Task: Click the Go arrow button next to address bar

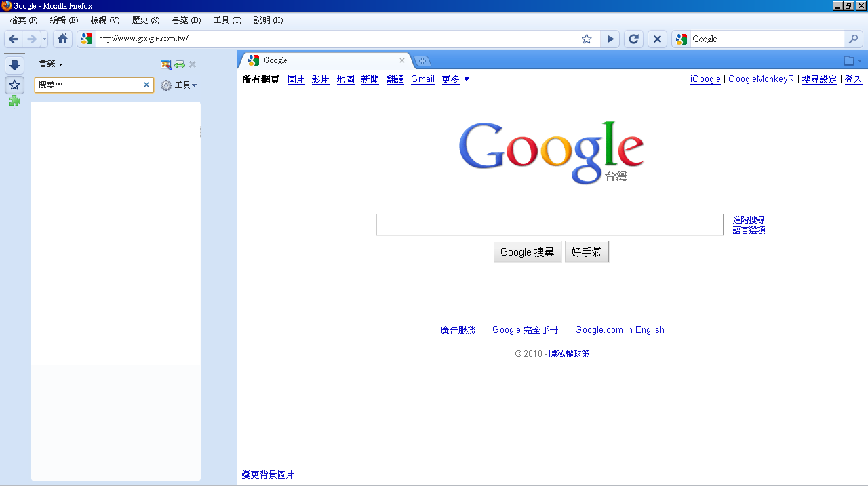Action: click(x=610, y=39)
